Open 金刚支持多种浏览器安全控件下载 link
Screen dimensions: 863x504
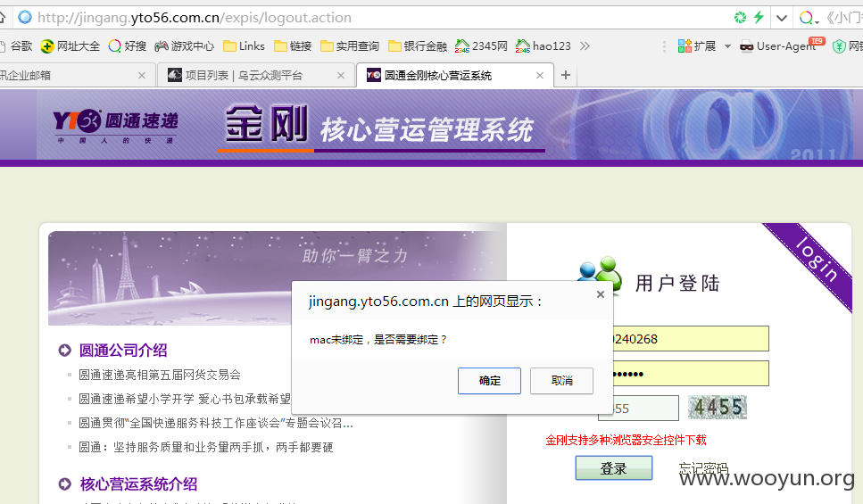[626, 440]
